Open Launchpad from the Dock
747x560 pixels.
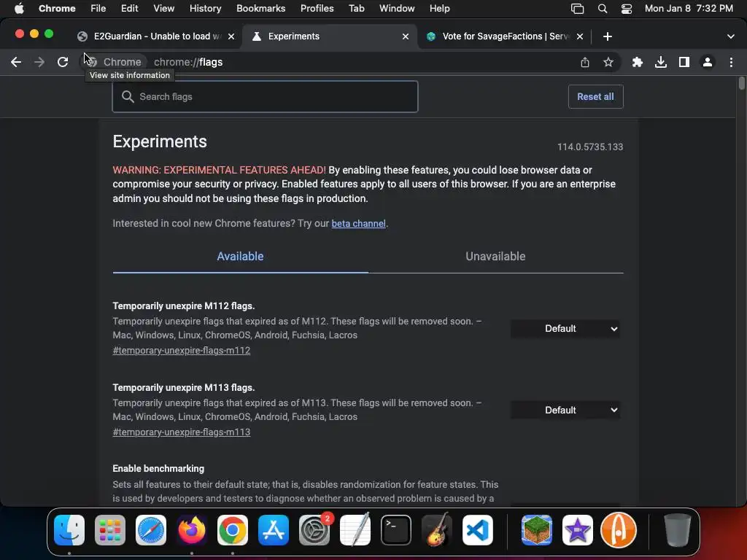(x=110, y=530)
